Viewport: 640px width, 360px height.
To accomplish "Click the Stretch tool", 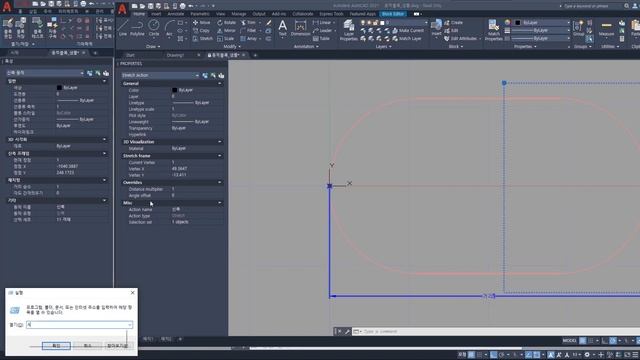I will (202, 38).
